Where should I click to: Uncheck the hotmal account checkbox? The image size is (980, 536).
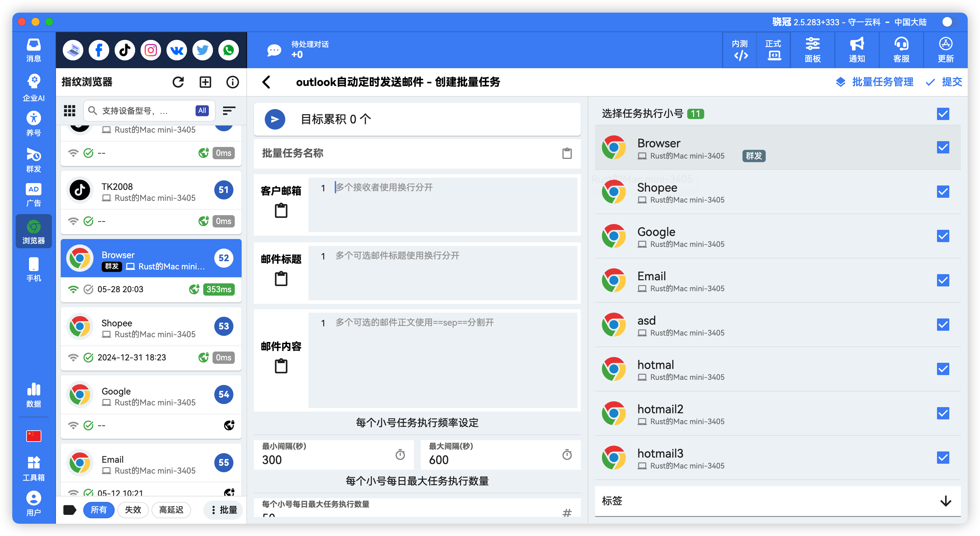coord(943,369)
